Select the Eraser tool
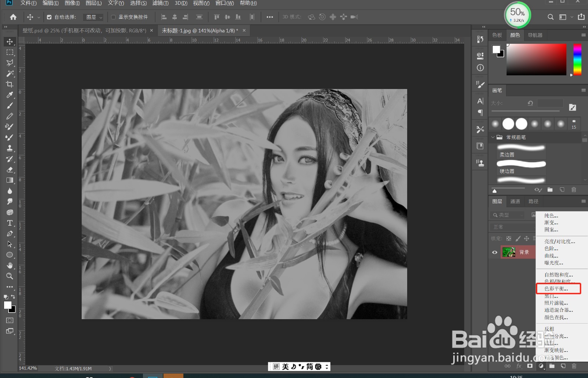The image size is (588, 378). tap(10, 170)
